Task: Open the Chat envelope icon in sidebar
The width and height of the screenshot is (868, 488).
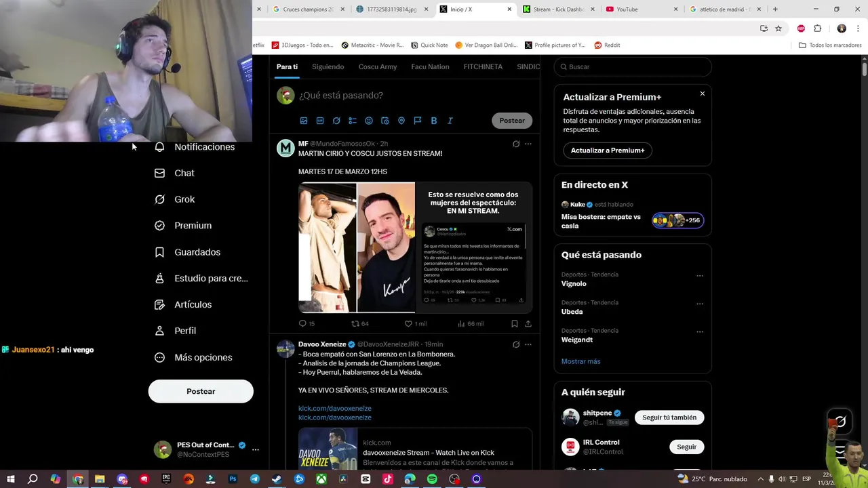Action: (159, 173)
